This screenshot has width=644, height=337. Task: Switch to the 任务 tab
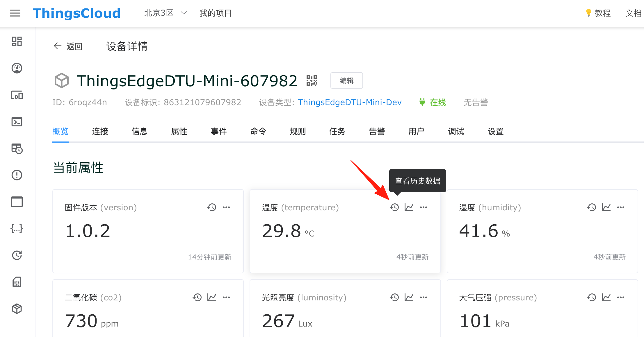pos(337,132)
